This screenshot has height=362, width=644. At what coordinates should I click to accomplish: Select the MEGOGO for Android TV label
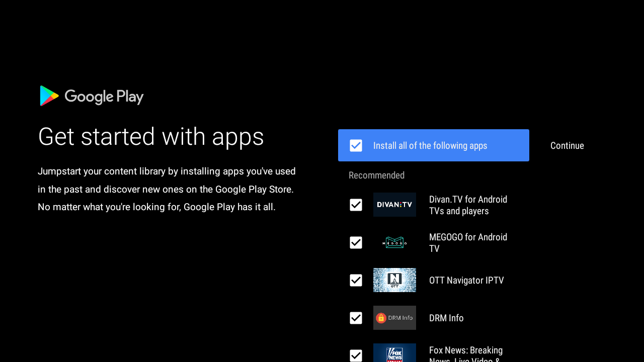pos(468,243)
